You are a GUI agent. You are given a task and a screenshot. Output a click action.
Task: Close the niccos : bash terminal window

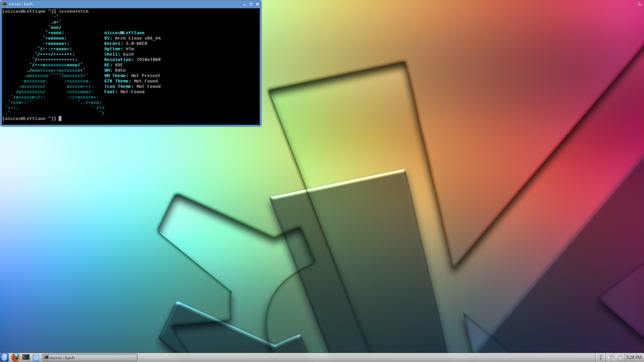[x=257, y=4]
